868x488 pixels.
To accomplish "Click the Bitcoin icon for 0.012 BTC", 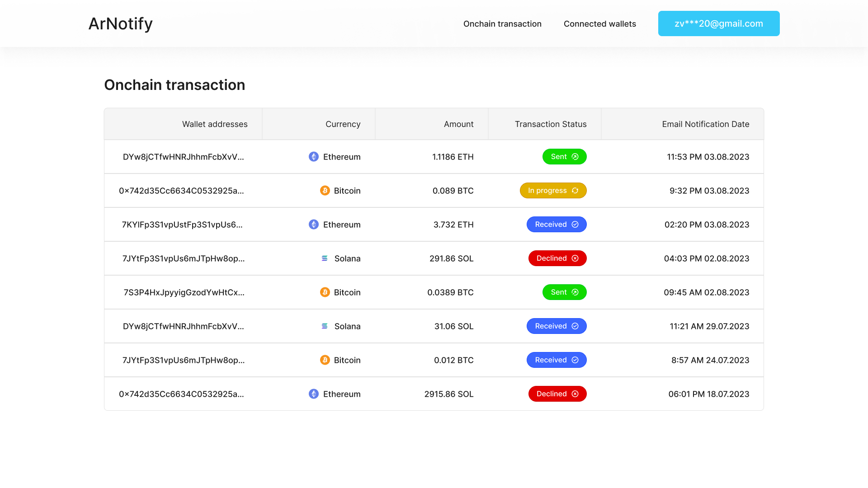I will click(325, 360).
